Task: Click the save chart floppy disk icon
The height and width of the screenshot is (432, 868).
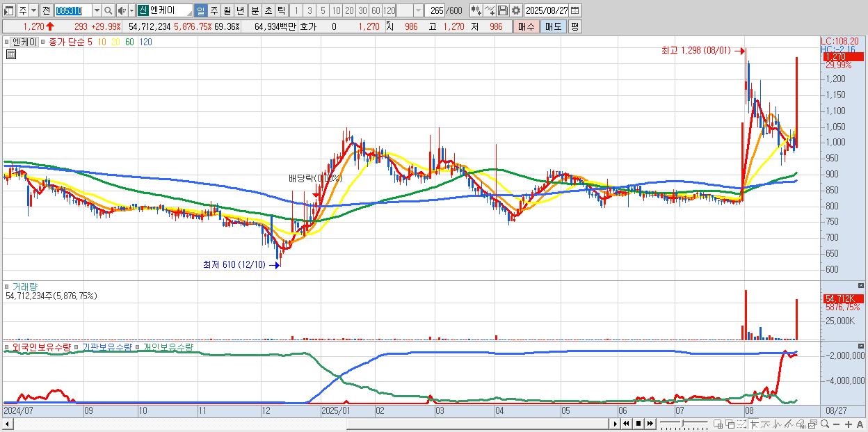Action: click(503, 10)
